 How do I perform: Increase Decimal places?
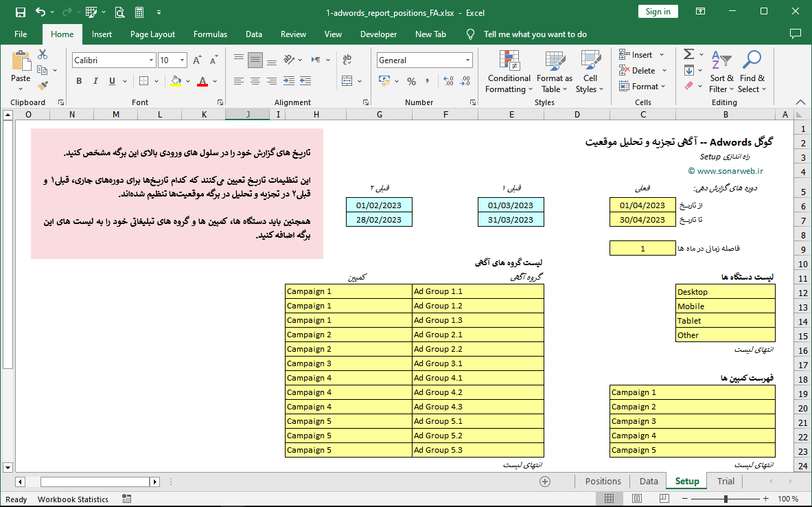coord(448,81)
